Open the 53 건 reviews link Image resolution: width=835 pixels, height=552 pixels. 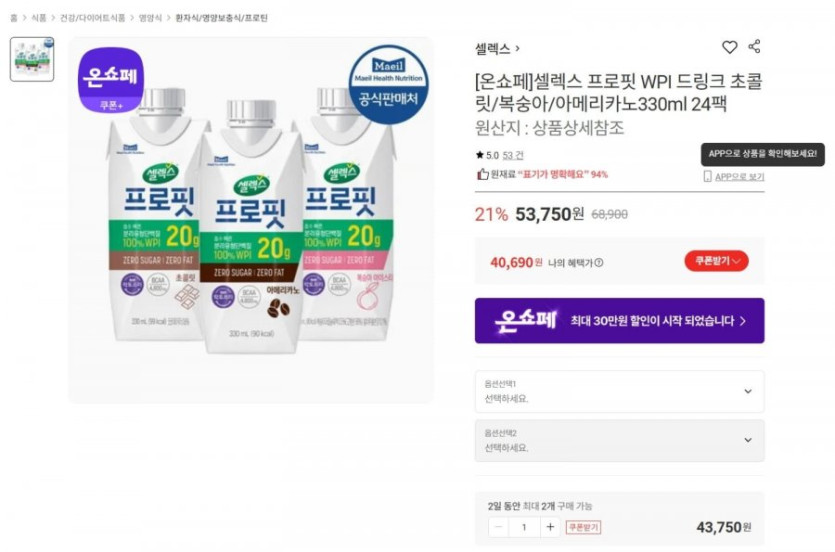point(513,156)
